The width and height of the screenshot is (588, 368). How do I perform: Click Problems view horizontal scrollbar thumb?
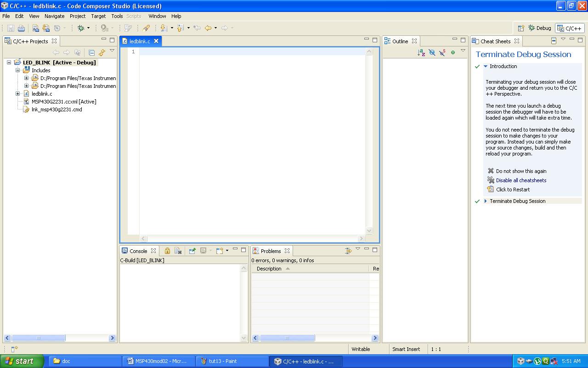287,338
